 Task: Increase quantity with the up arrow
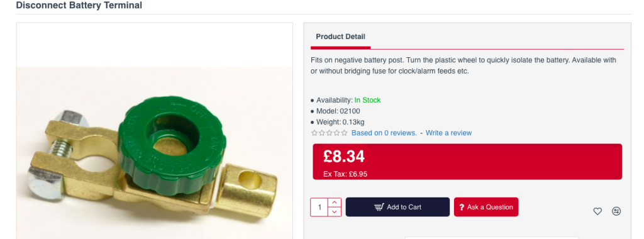click(335, 203)
